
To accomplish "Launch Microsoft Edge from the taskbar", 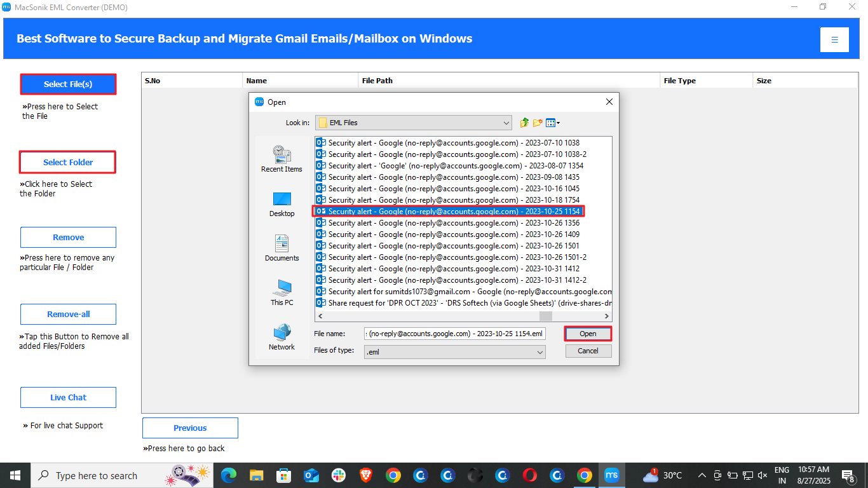I will (x=229, y=475).
